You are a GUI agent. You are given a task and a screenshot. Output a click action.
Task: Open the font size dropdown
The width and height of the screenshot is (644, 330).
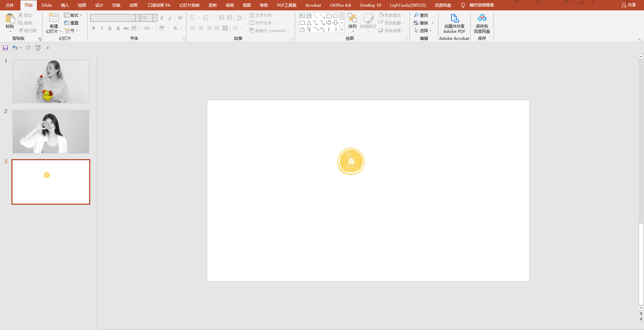tap(155, 18)
